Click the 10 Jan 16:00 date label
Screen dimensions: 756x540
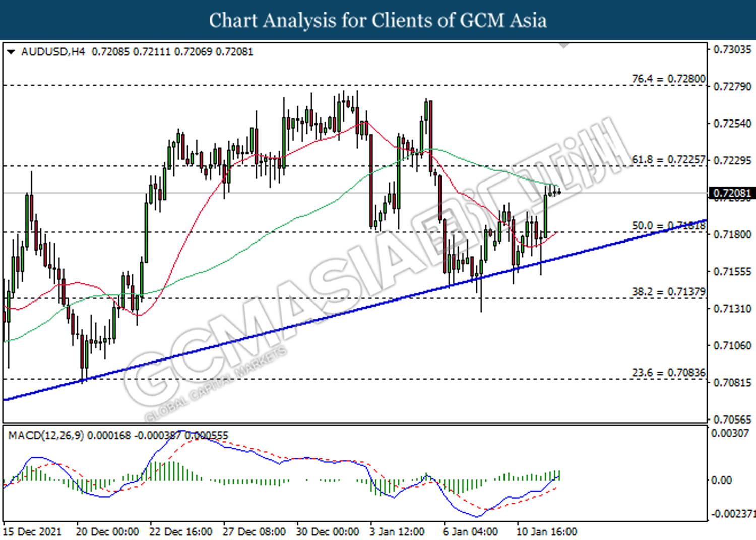click(x=547, y=532)
